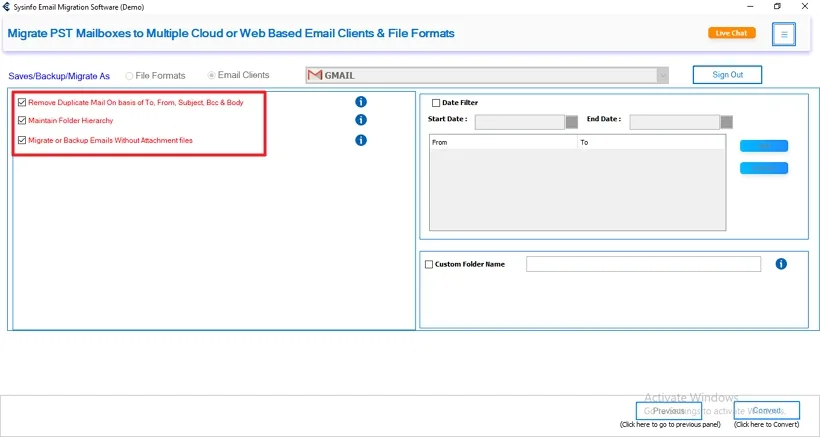Click End Date input field
Viewport: 820px width, 437px height.
675,122
